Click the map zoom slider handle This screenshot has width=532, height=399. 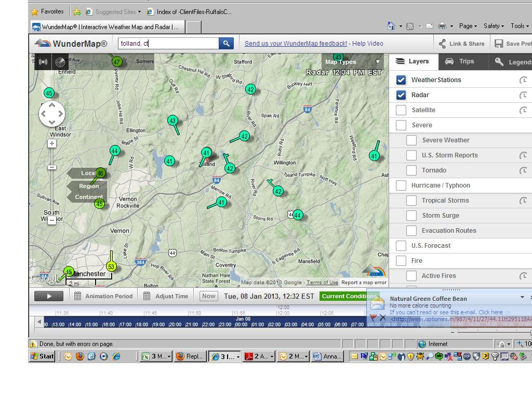(51, 167)
